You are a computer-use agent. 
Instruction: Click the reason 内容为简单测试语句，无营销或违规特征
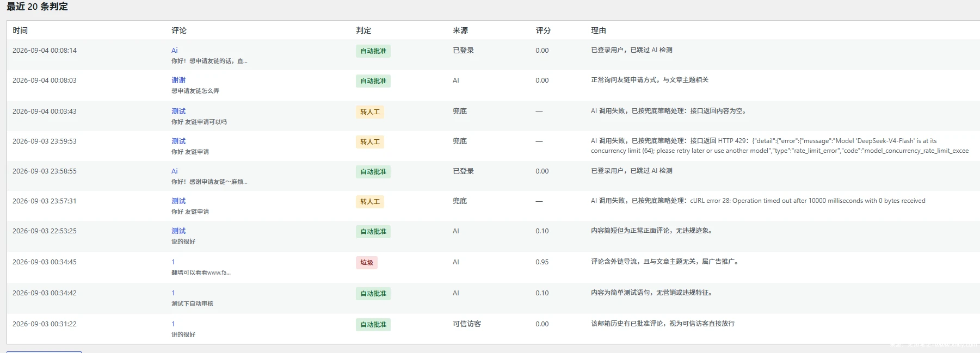pos(652,293)
